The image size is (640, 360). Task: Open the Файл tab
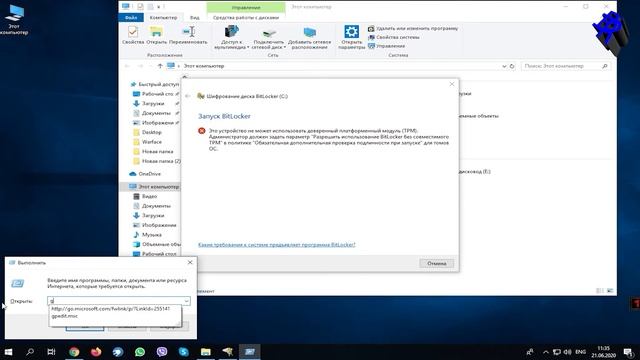(131, 18)
